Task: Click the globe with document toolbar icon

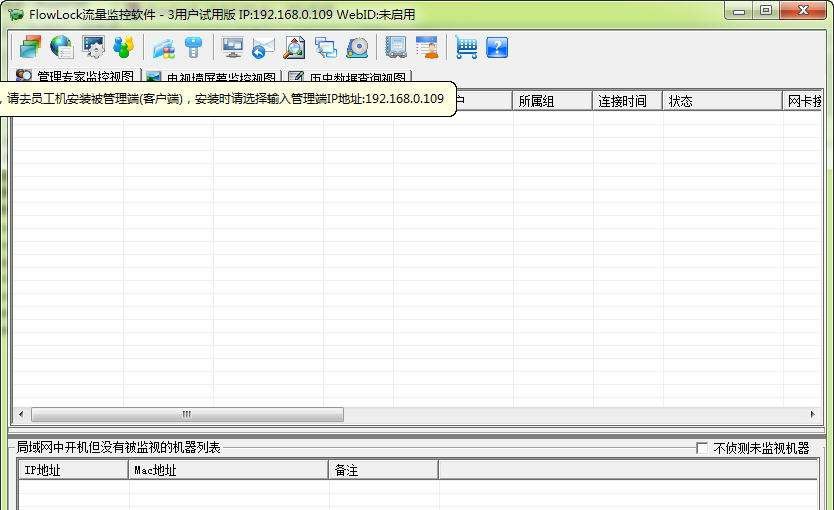Action: (x=62, y=47)
